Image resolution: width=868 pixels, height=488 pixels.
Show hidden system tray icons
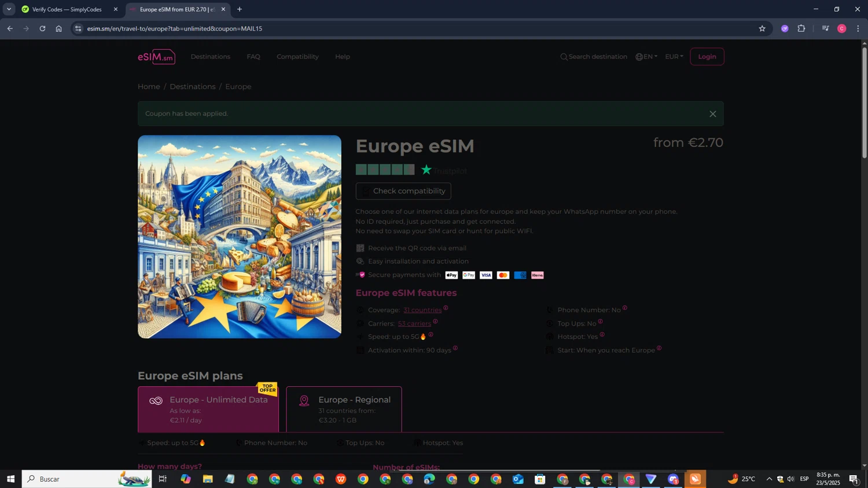coord(769,479)
